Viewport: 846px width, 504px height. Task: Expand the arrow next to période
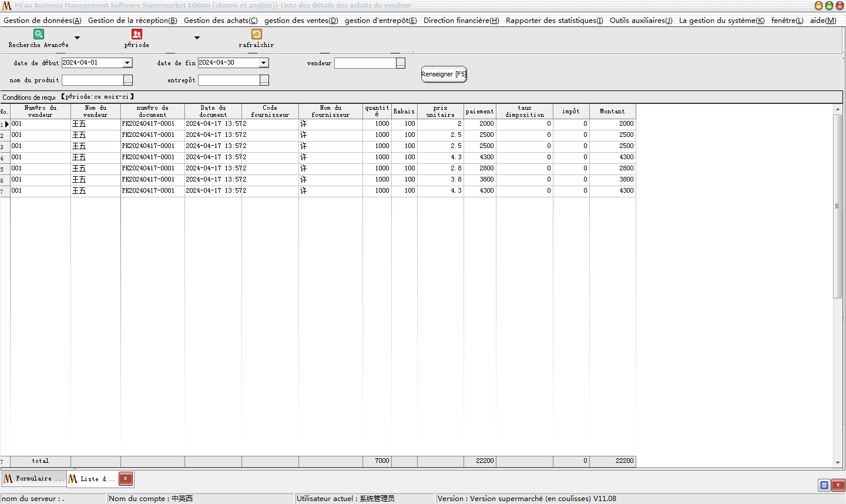point(197,38)
